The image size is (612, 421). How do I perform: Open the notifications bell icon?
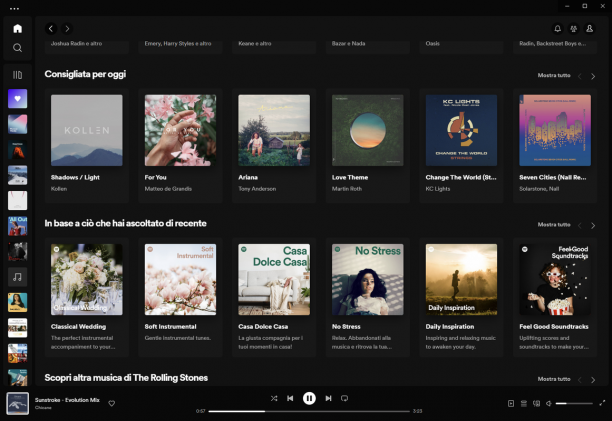tap(557, 28)
